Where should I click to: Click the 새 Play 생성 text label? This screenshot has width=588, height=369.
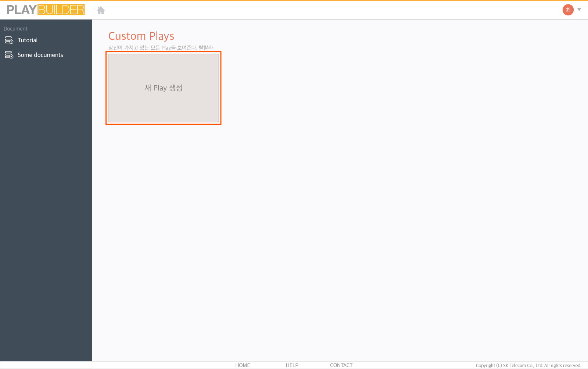click(x=164, y=88)
